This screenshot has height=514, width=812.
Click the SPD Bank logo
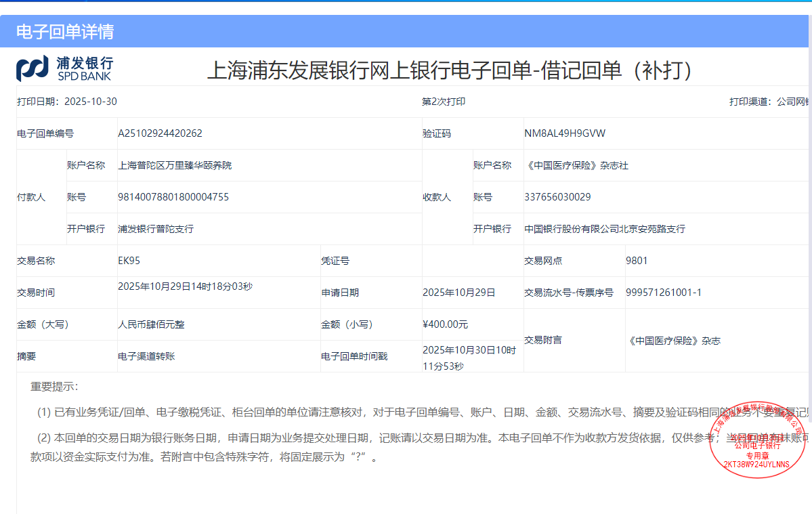[64, 68]
